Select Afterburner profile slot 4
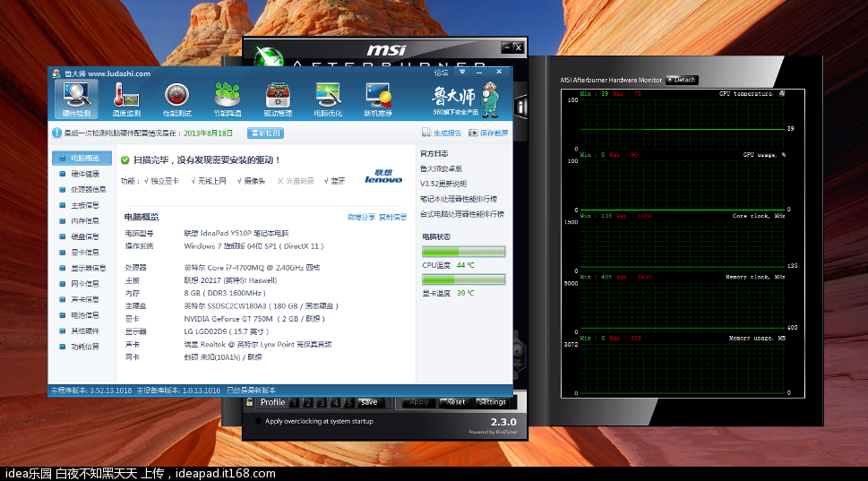The width and height of the screenshot is (868, 481). (x=335, y=403)
